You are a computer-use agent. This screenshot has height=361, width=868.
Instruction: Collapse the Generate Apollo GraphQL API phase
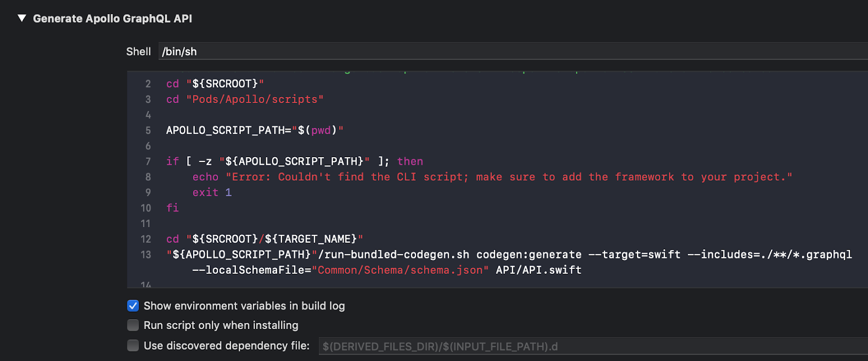[22, 18]
